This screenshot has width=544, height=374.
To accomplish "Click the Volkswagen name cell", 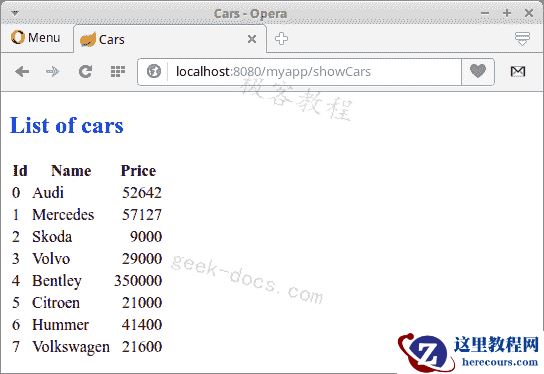I will 71,347.
